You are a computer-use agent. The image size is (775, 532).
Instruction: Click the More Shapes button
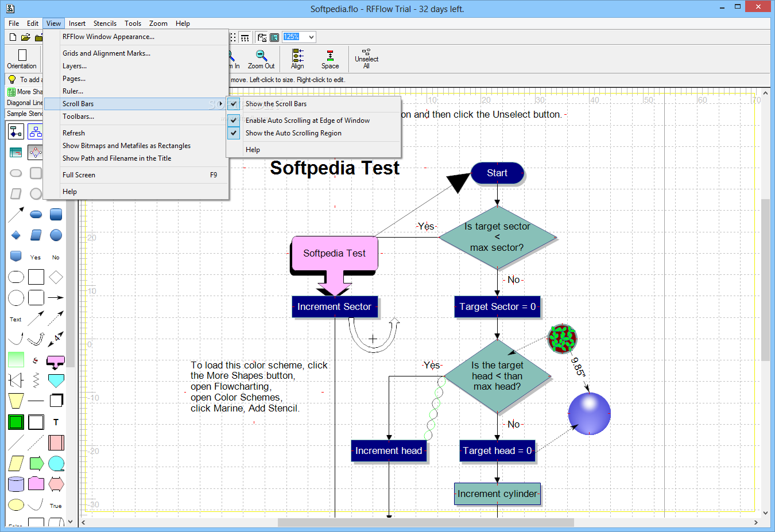click(25, 92)
